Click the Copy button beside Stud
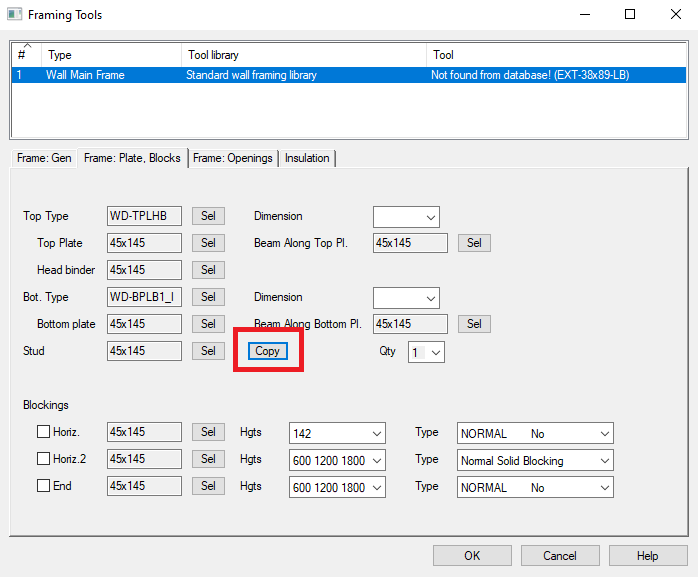 pyautogui.click(x=267, y=351)
